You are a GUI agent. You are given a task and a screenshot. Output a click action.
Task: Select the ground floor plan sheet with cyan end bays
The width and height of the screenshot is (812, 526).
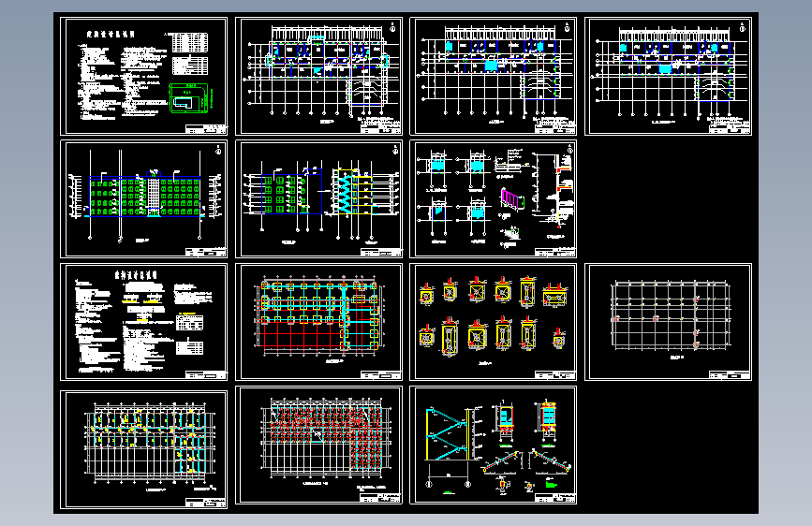(318, 76)
